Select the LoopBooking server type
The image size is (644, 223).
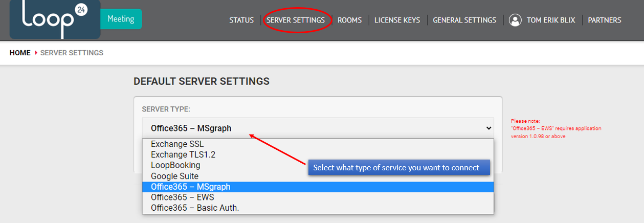318,165
